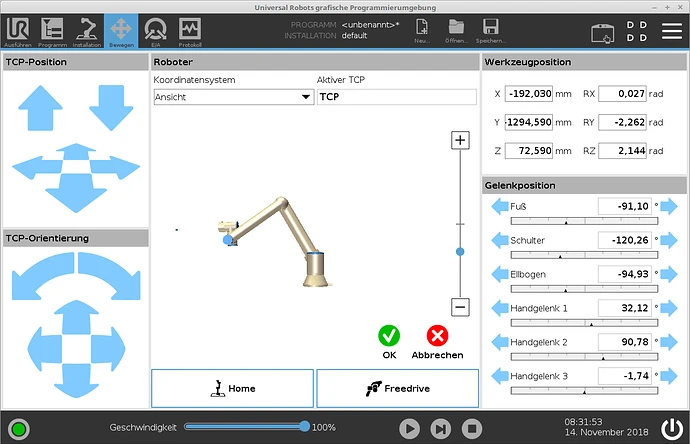This screenshot has width=690, height=444.
Task: Move TCP down with down arrow
Action: 111,108
